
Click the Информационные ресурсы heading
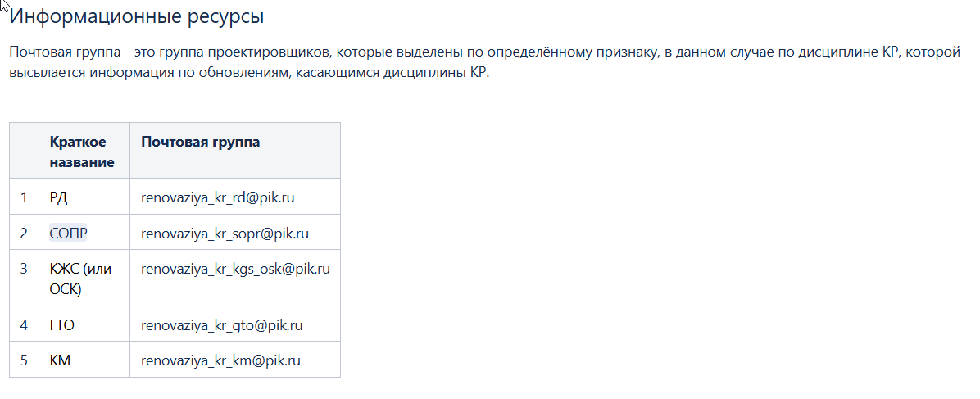(x=137, y=16)
